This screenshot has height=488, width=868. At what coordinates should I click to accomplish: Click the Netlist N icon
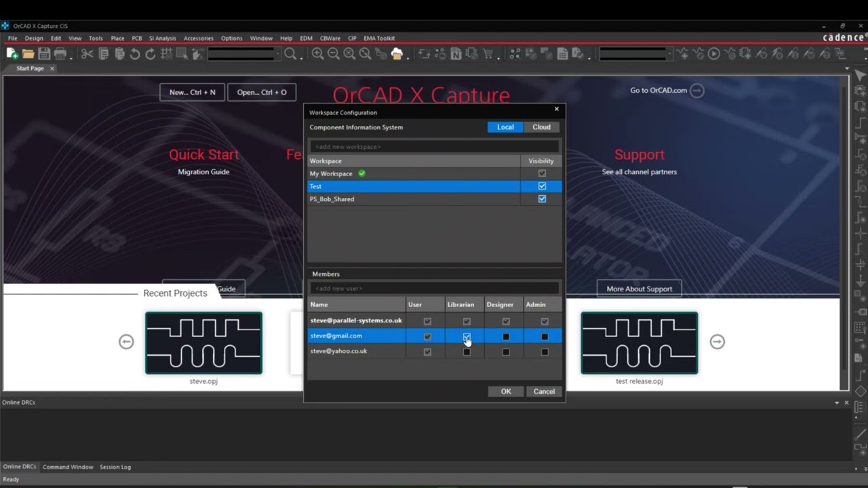click(x=456, y=54)
